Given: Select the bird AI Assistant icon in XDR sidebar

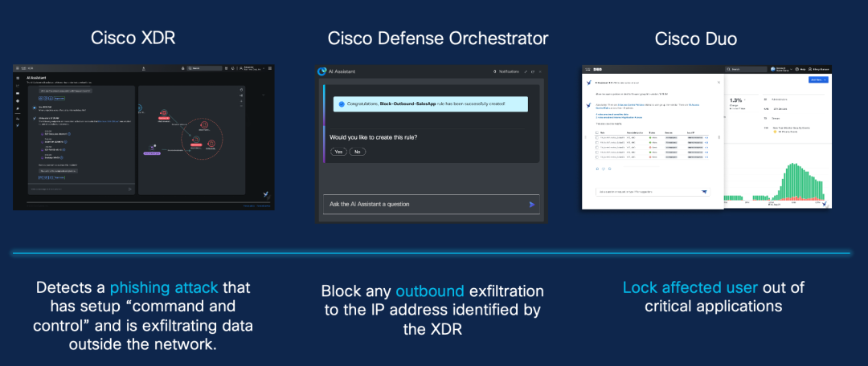Looking at the screenshot, I should point(18,125).
